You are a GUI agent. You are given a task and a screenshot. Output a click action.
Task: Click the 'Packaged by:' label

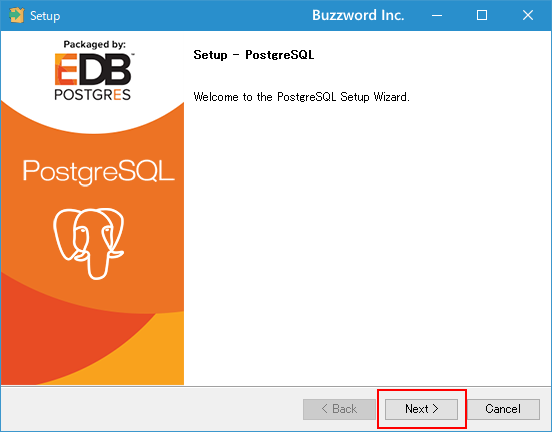click(x=94, y=44)
